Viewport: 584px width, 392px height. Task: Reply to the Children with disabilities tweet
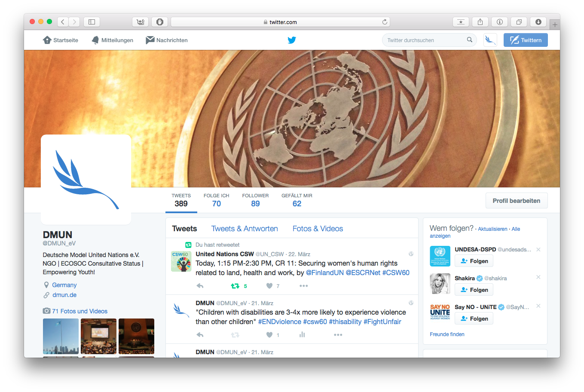(200, 335)
